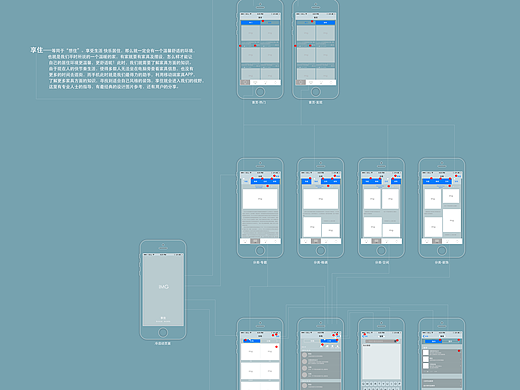520x390 pixels.
Task: Tap the back arrow in the bottom-row keyboard phone
Action: click(x=364, y=336)
